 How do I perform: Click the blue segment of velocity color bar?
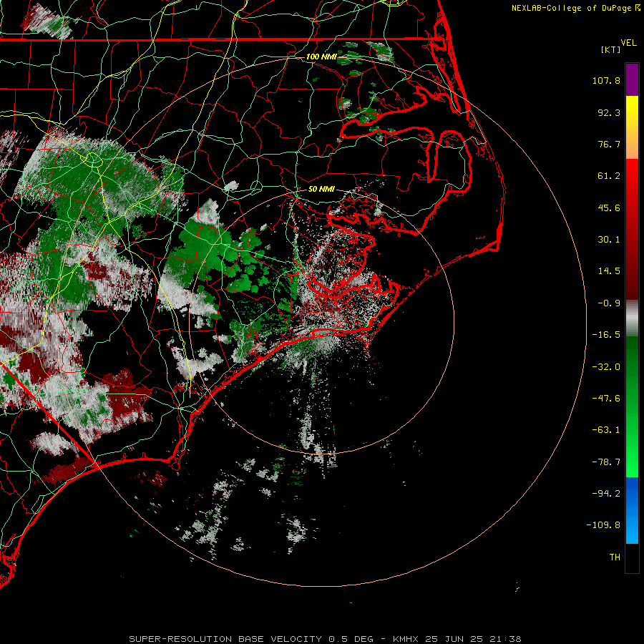(632, 510)
